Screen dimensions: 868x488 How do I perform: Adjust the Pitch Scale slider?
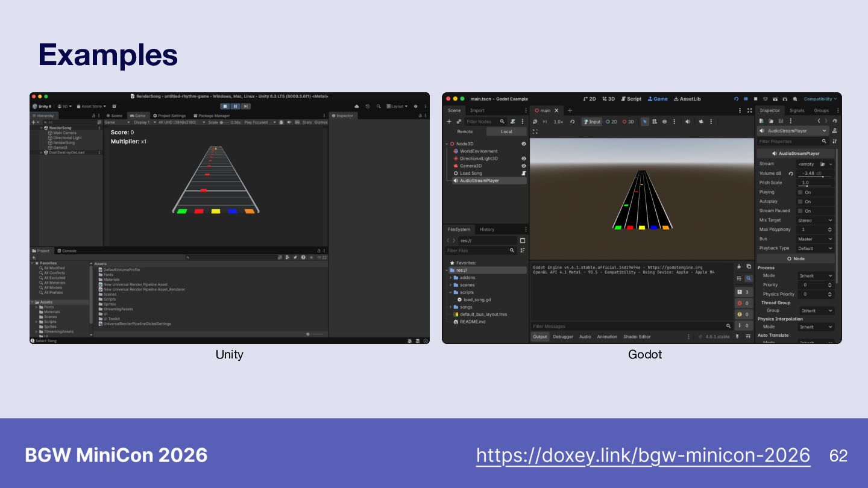(x=814, y=186)
